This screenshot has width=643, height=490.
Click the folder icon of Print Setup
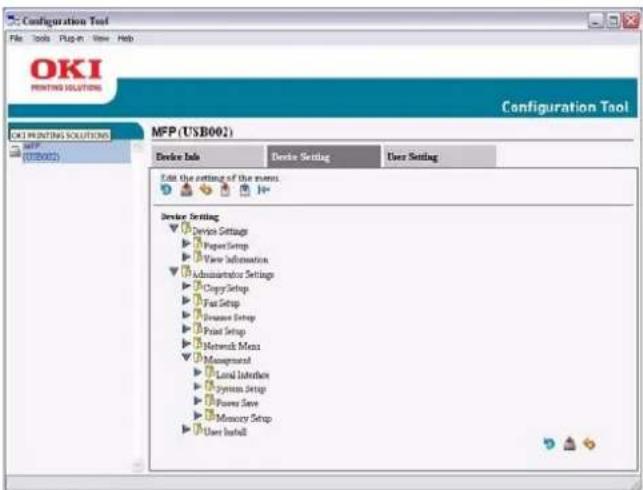tap(198, 329)
